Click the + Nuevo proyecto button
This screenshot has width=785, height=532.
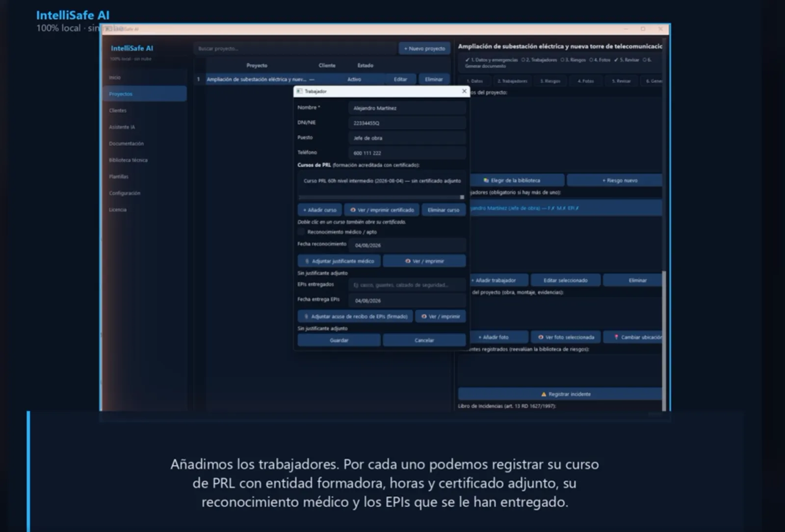point(424,49)
